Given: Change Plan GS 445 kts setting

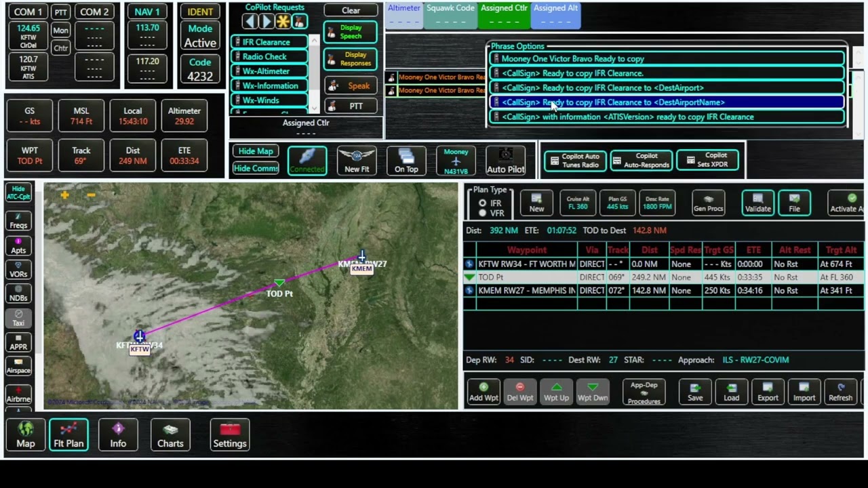Looking at the screenshot, I should click(617, 203).
